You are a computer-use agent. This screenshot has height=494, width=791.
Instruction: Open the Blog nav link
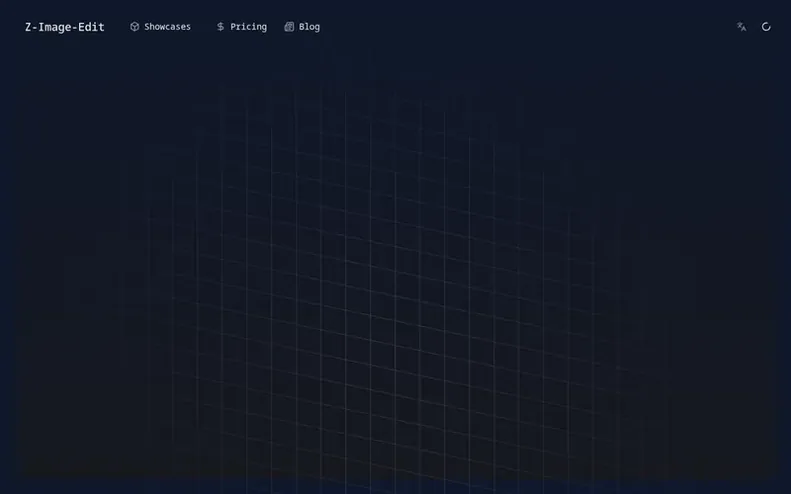(x=302, y=27)
